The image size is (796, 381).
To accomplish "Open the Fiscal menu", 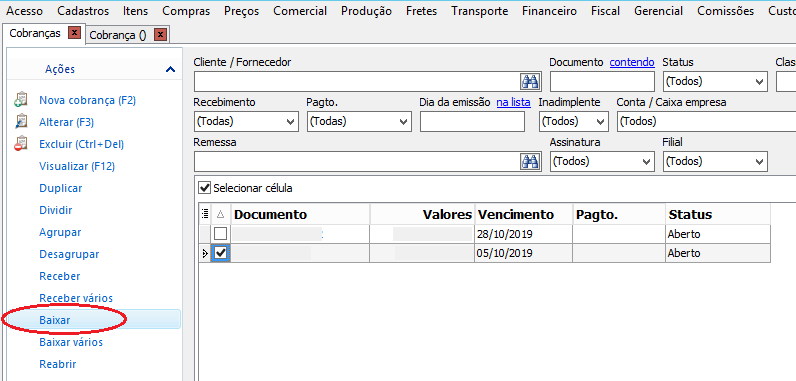I will (x=606, y=11).
